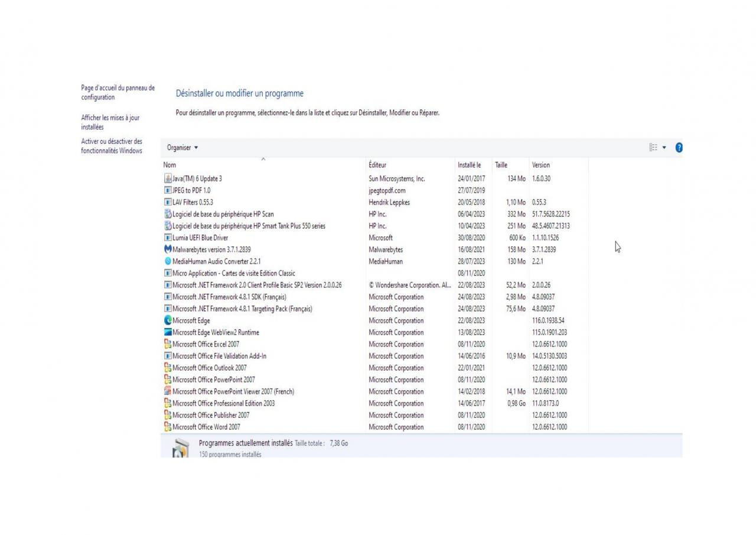The image size is (756, 535).
Task: Open the blue help question mark
Action: click(679, 148)
